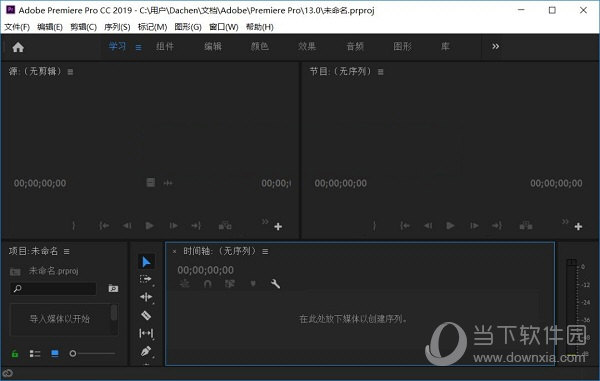
Task: Open 帮助(H) menu
Action: pyautogui.click(x=259, y=27)
